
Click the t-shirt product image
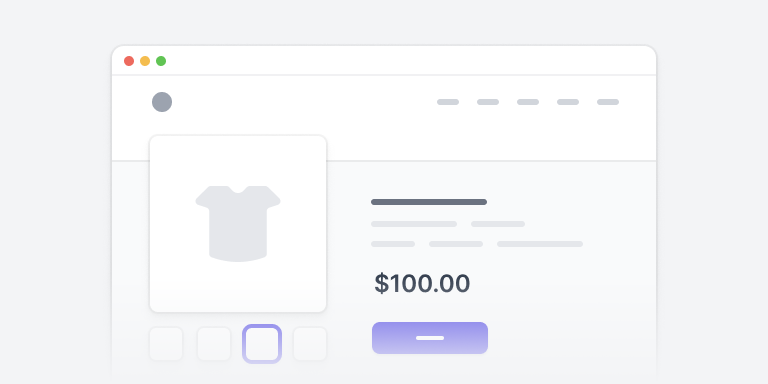[x=238, y=224]
